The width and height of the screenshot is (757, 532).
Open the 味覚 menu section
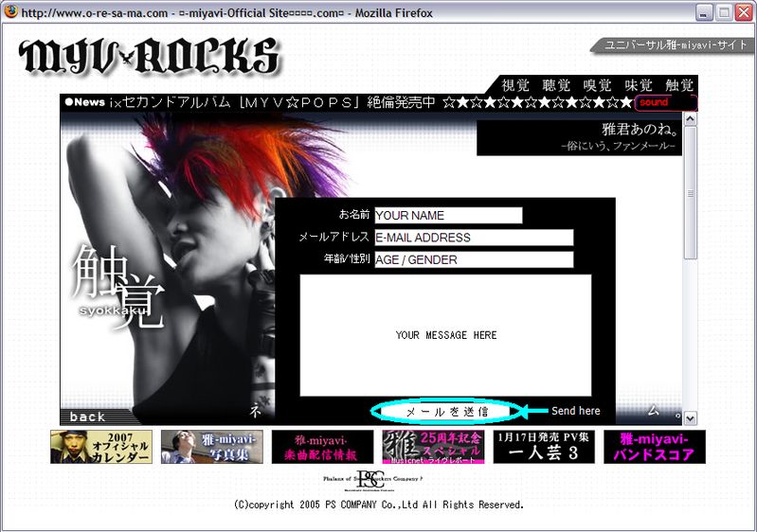639,85
